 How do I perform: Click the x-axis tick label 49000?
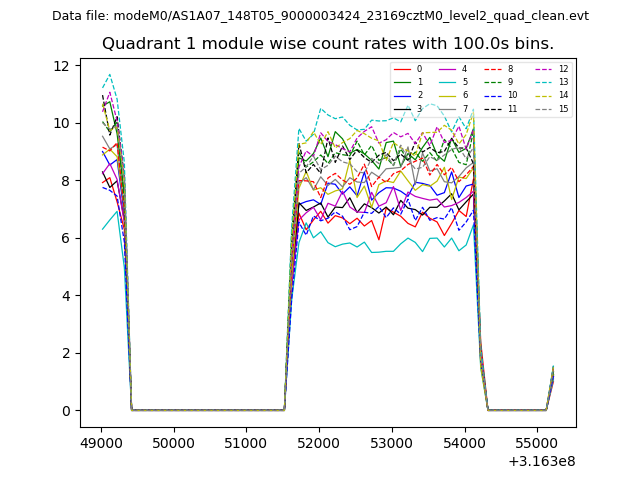point(101,441)
